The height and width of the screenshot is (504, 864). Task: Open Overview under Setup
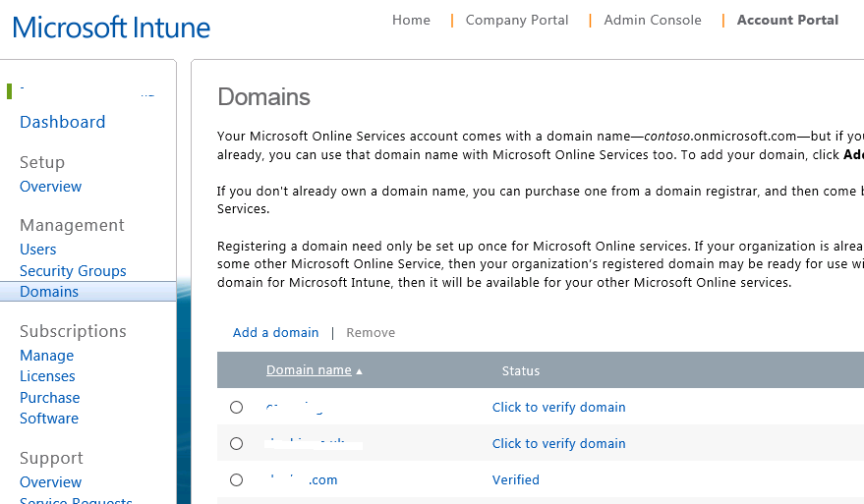50,187
